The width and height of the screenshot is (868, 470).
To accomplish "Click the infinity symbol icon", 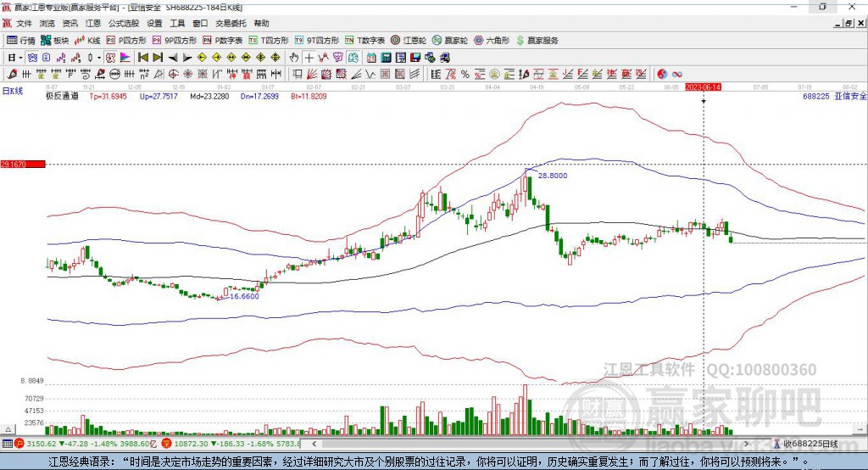I will [677, 75].
